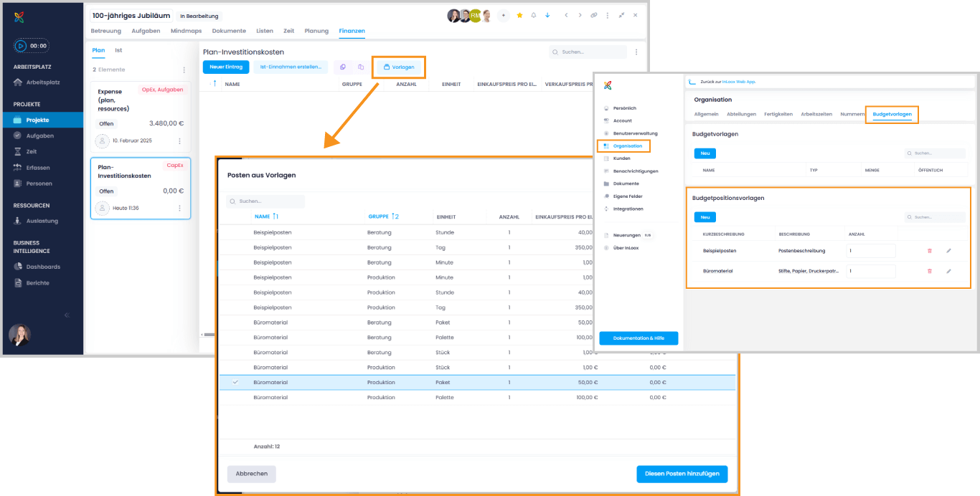Go to previous project with left chevron
This screenshot has width=980, height=496.
pyautogui.click(x=566, y=15)
